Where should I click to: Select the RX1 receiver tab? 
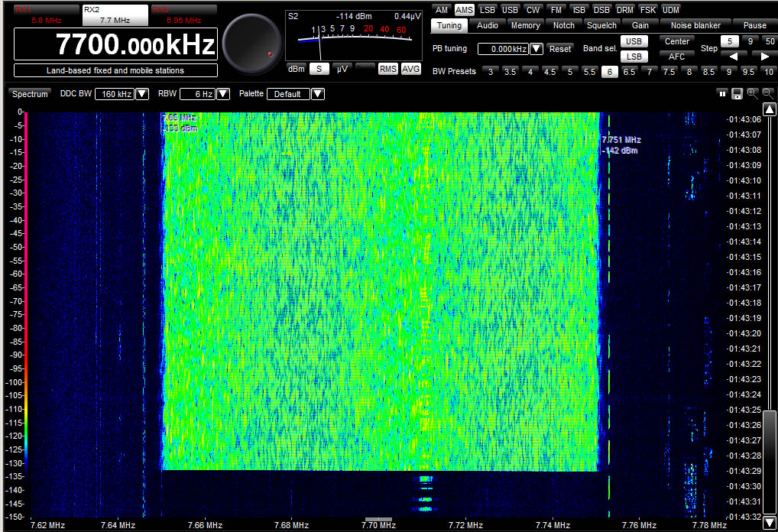click(46, 15)
